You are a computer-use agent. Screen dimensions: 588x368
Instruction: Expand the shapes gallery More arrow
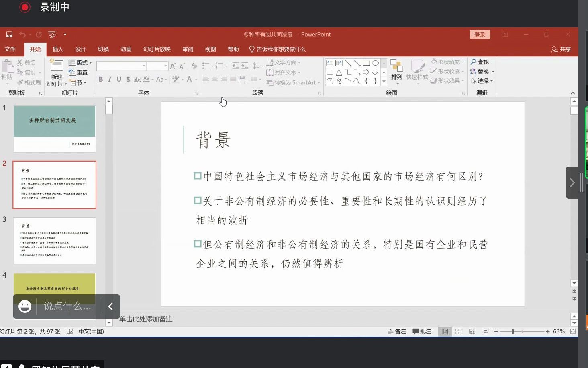(x=384, y=82)
